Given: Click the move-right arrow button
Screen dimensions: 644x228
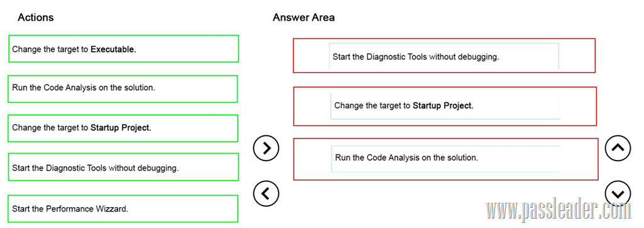Looking at the screenshot, I should (x=266, y=147).
